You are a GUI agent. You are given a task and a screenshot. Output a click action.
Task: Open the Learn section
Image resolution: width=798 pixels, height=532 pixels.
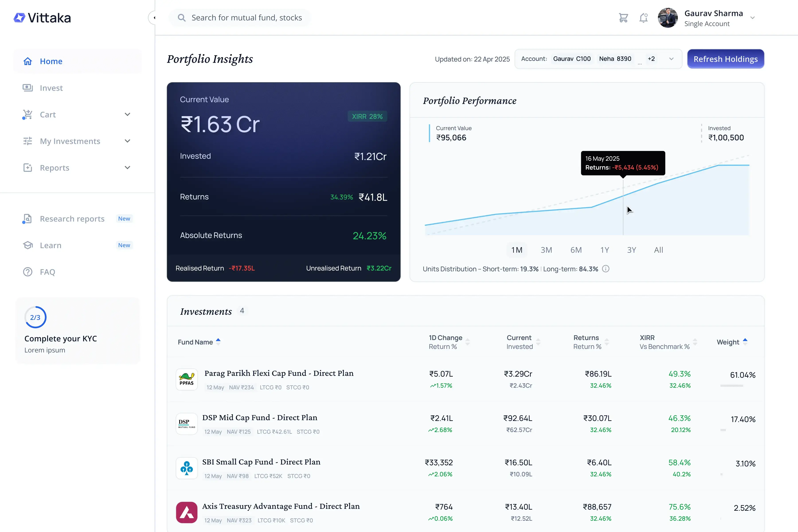click(78, 245)
